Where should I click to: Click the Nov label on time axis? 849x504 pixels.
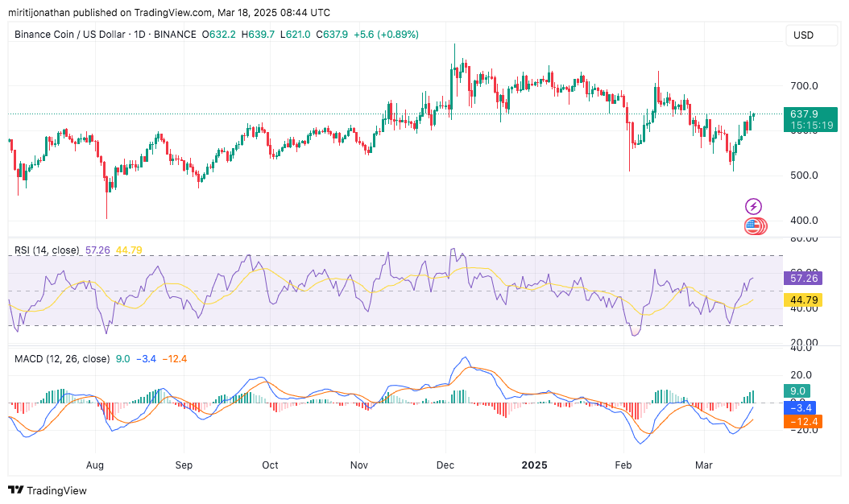click(x=359, y=465)
